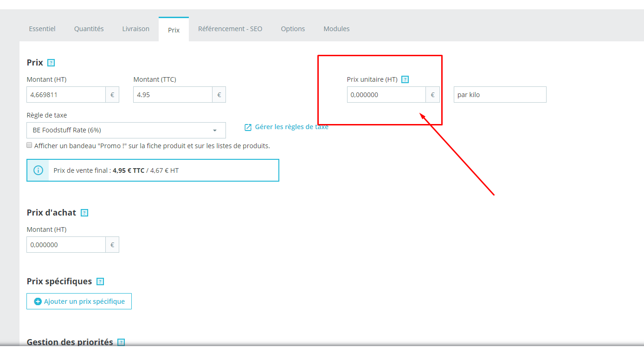Switch to the Quantités tab

click(89, 29)
